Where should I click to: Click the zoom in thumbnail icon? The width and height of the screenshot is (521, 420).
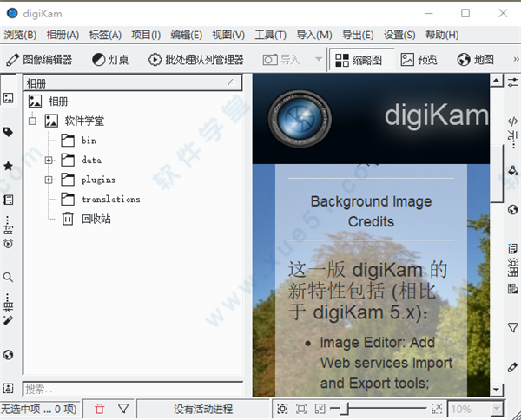437,409
